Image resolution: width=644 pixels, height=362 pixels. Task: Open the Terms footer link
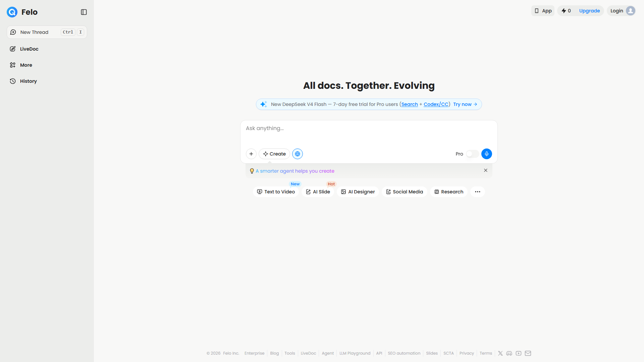point(486,353)
